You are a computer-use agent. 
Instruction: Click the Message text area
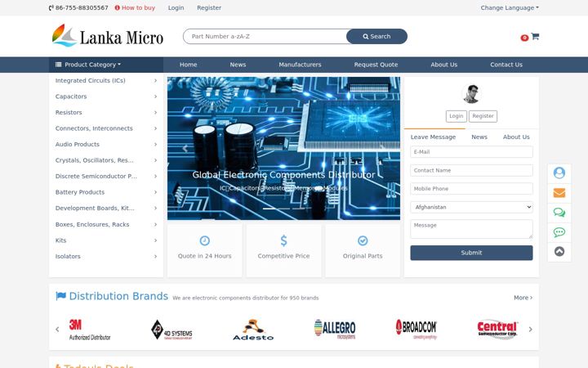click(x=471, y=229)
